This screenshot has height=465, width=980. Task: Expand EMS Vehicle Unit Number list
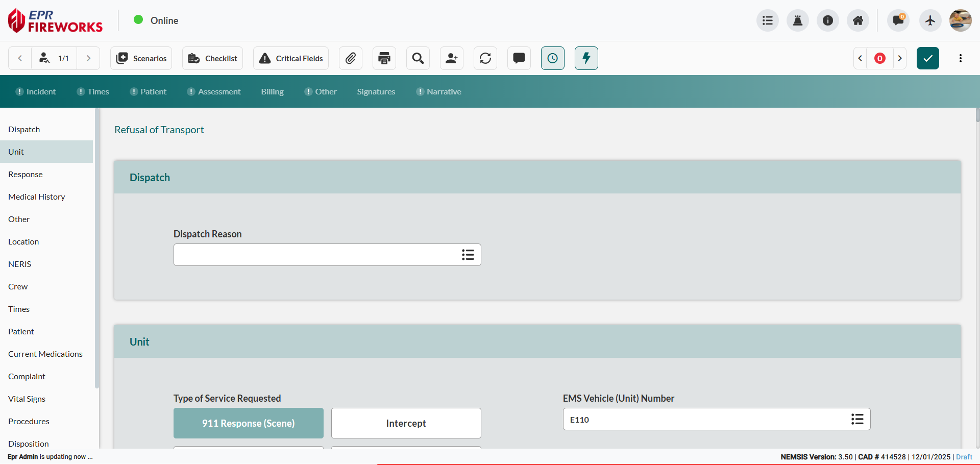click(x=857, y=419)
